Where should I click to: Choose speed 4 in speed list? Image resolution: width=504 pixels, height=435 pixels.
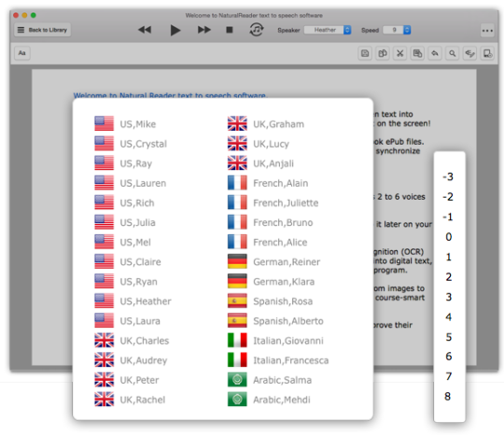click(449, 317)
